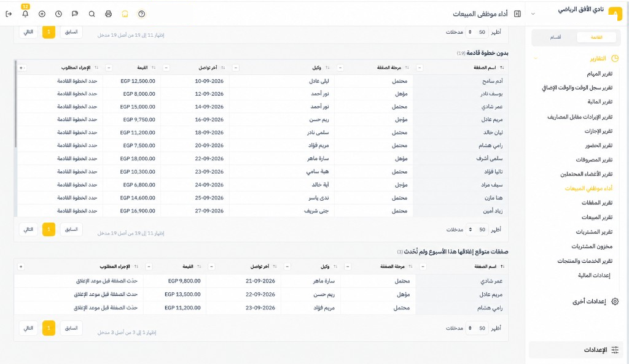The width and height of the screenshot is (629, 364).
Task: Switch to the أقسام tab in sidebar
Action: point(555,37)
